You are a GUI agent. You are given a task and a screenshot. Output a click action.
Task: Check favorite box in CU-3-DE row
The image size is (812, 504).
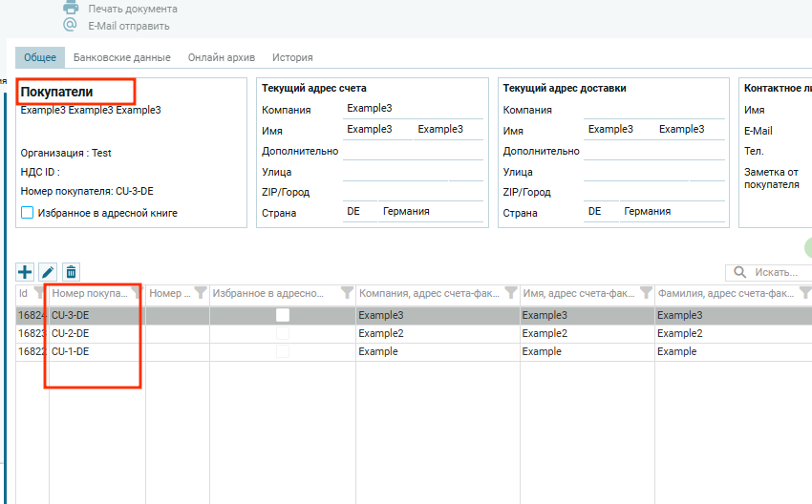283,315
